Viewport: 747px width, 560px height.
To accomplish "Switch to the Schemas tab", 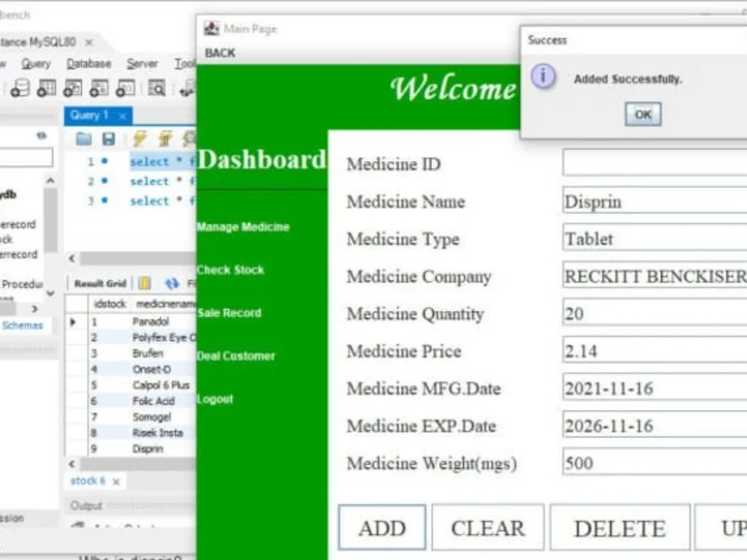I will coord(22,326).
